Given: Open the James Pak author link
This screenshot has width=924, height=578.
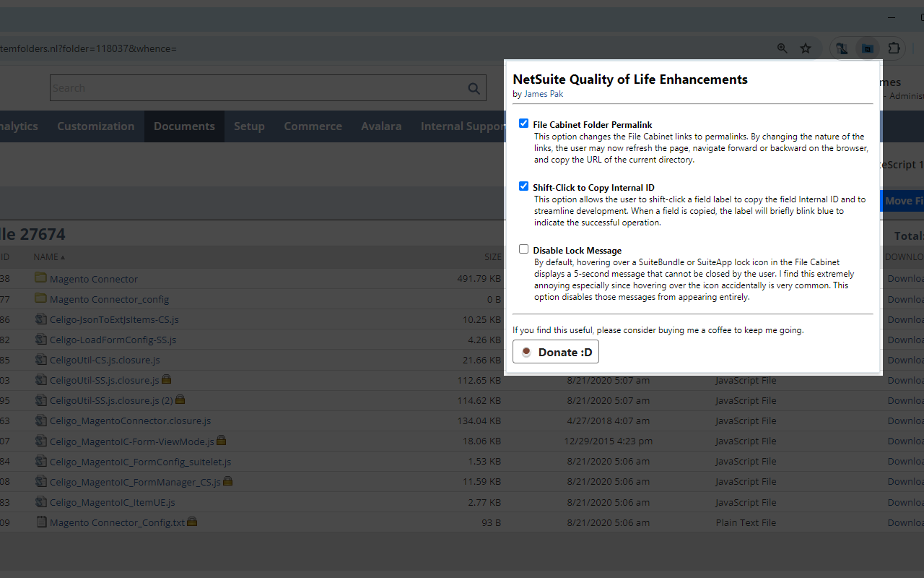Looking at the screenshot, I should point(543,93).
